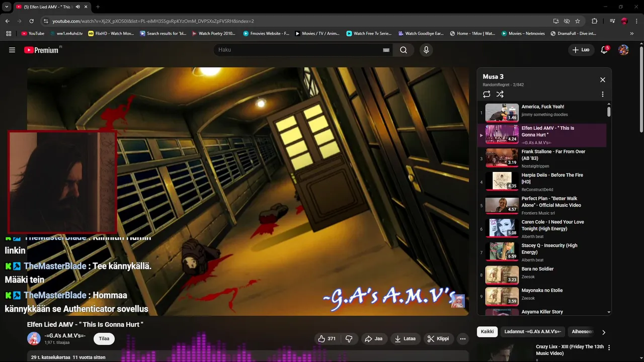
Task: Show hidden bookmarks with chevron
Action: pos(632,34)
